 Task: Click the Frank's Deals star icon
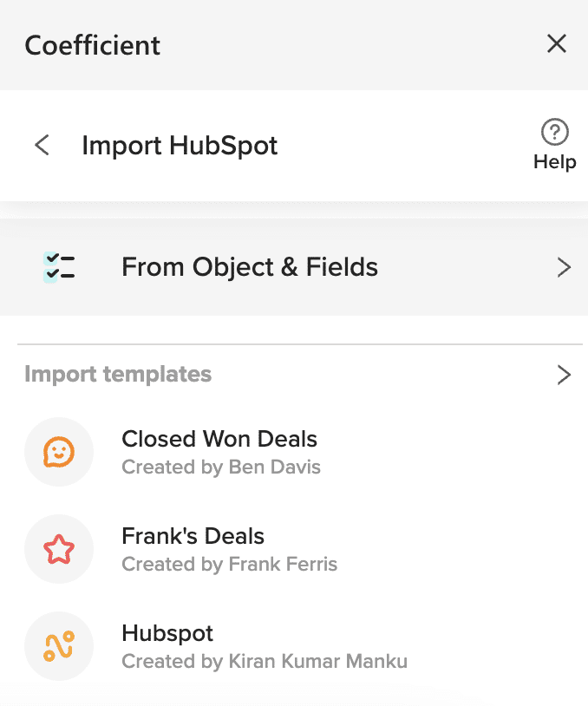[59, 549]
